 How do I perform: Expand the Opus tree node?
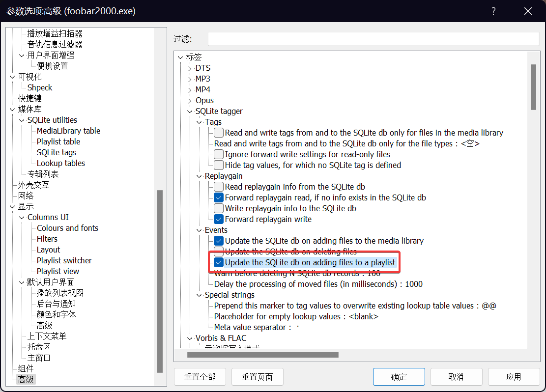pyautogui.click(x=190, y=101)
